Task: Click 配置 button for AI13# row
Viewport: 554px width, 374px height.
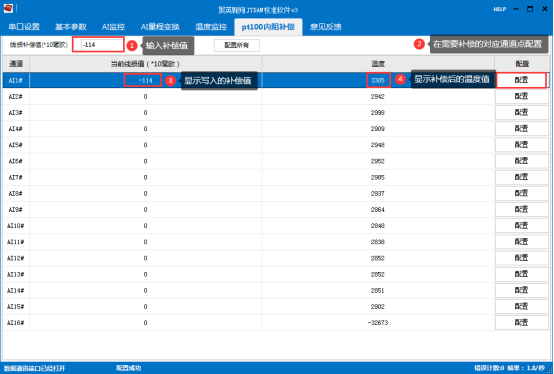Action: point(521,274)
